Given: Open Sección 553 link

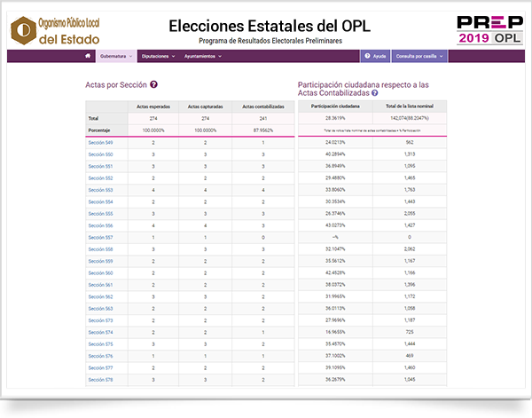Looking at the screenshot, I should [100, 190].
